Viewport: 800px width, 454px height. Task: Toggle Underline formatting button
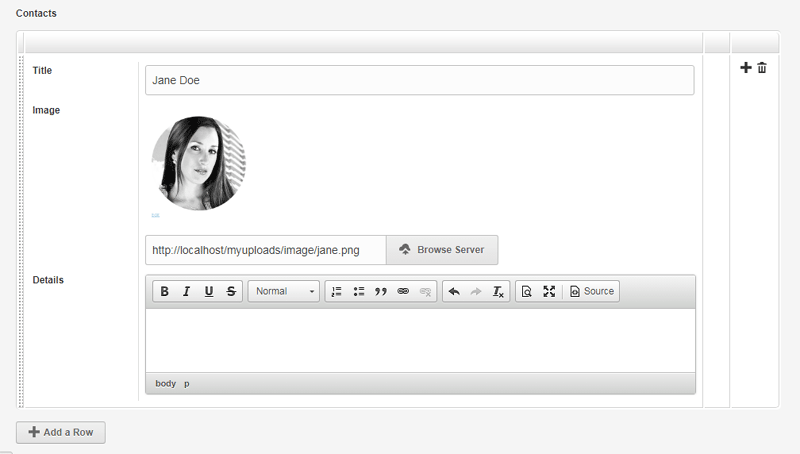209,291
